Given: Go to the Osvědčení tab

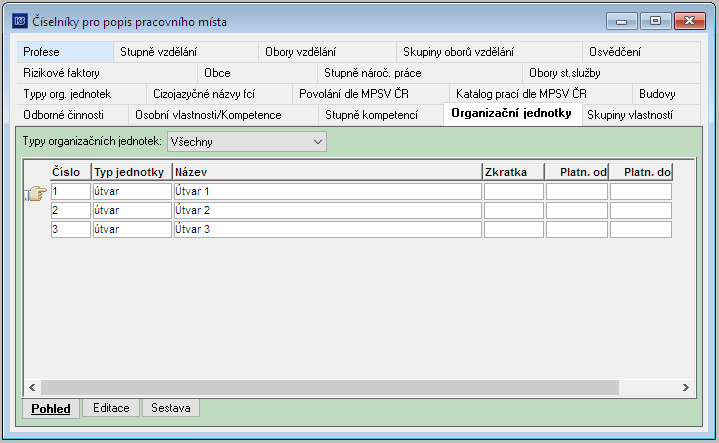Looking at the screenshot, I should [641, 52].
